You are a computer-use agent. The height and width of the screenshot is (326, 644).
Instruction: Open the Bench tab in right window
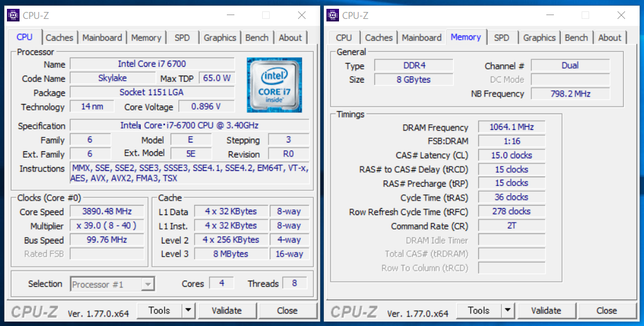pos(576,37)
